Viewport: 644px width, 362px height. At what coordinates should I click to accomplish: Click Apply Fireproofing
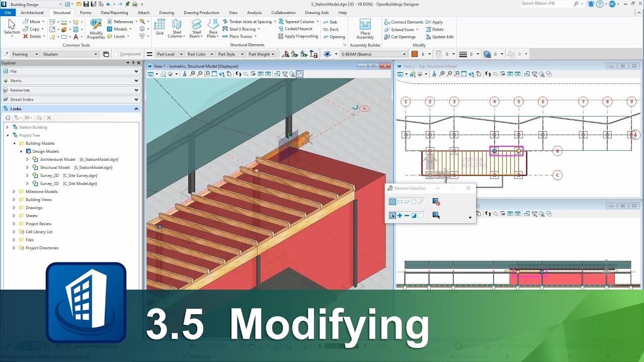coord(298,36)
